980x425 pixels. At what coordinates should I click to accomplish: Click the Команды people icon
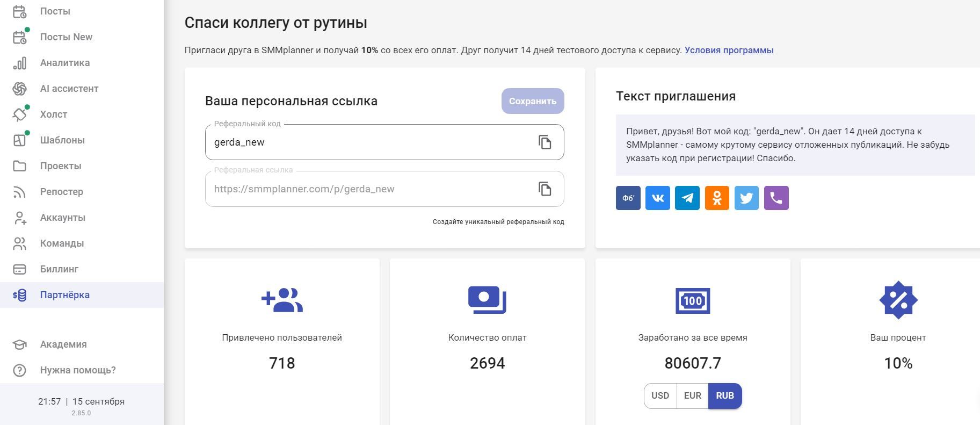[19, 243]
